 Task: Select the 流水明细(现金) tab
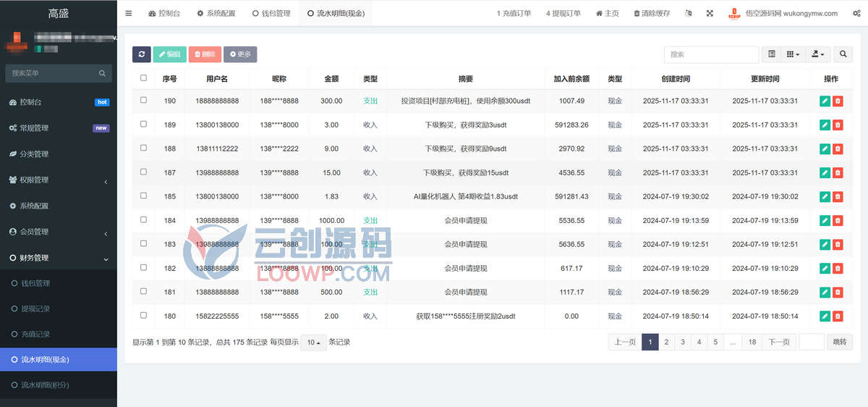click(x=336, y=13)
